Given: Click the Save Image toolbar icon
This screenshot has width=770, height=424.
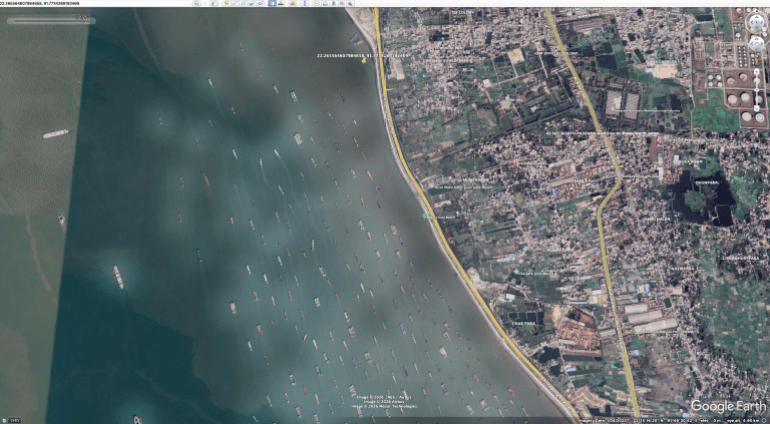Looking at the screenshot, I should coord(333,3).
